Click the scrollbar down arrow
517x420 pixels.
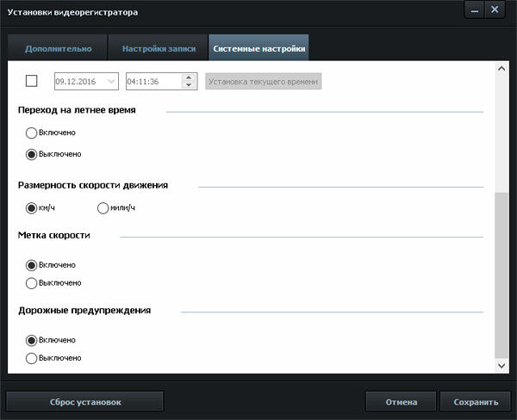(x=502, y=366)
